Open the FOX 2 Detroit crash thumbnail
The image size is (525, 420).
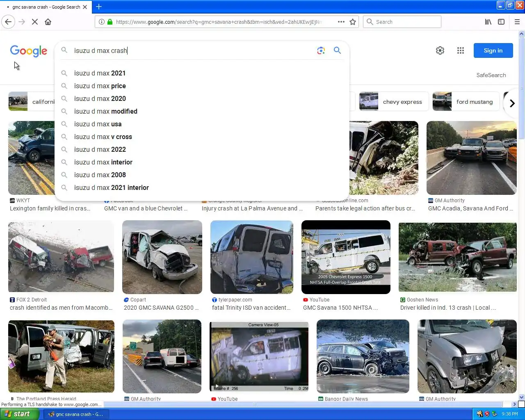pos(61,257)
